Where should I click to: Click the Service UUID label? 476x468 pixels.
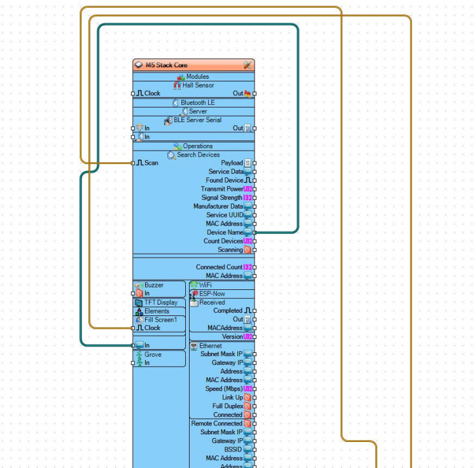[225, 215]
